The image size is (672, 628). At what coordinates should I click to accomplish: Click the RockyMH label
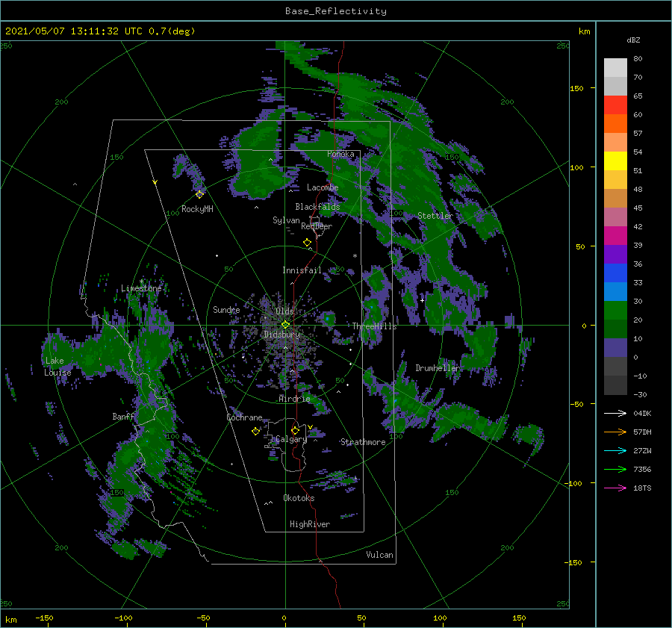[197, 209]
